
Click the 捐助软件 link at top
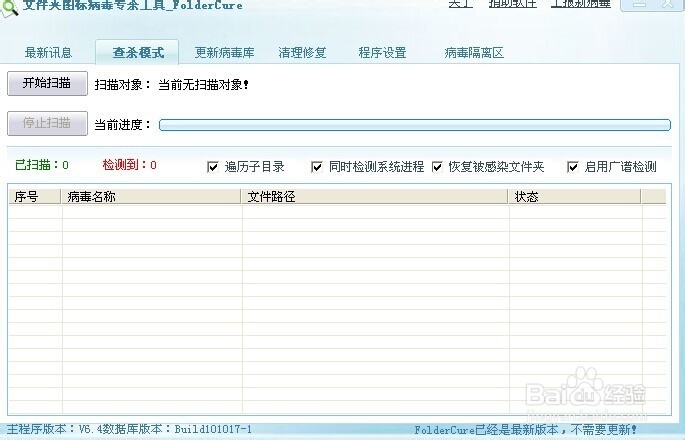point(512,3)
